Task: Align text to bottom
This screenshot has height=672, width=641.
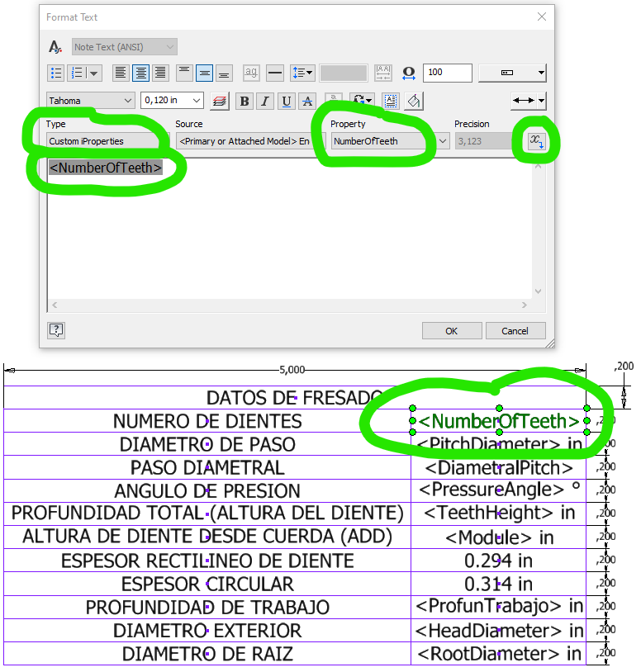Action: tap(224, 73)
